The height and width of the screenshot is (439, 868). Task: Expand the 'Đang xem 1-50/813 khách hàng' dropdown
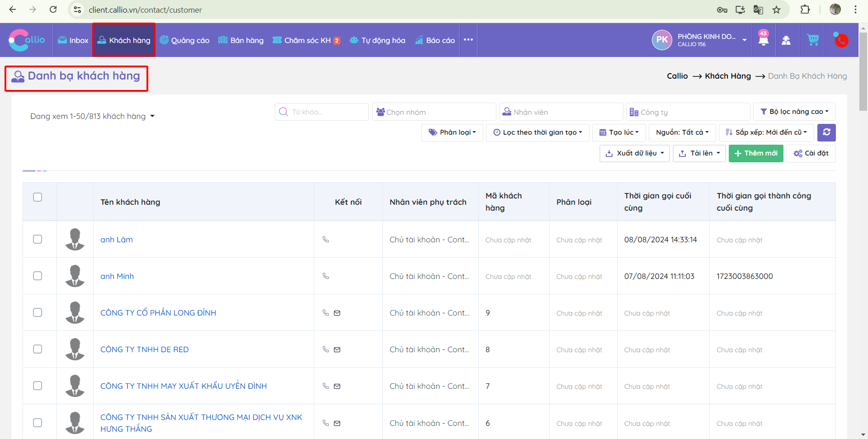pyautogui.click(x=92, y=116)
